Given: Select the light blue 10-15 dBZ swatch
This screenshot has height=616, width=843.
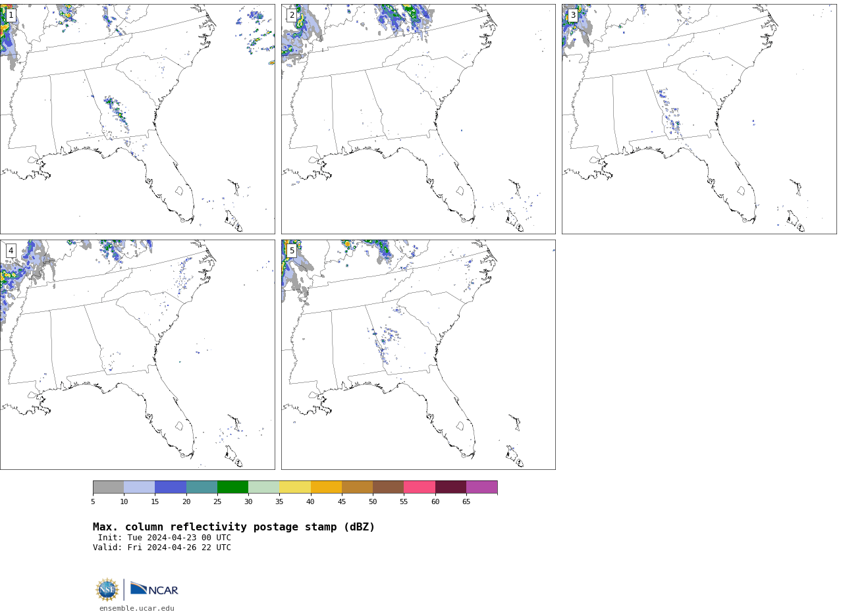Looking at the screenshot, I should click(140, 487).
